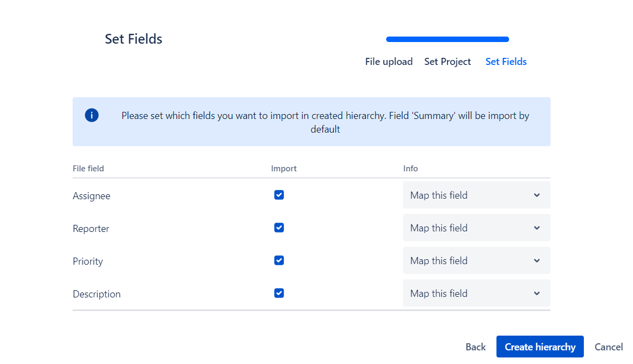Go to the File upload step
Image resolution: width=633 pixels, height=364 pixels.
(389, 62)
